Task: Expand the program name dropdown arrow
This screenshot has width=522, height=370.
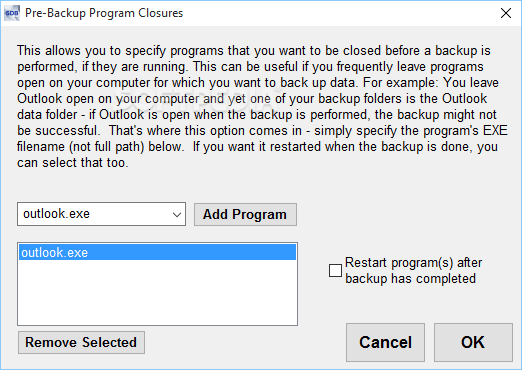Action: [177, 214]
